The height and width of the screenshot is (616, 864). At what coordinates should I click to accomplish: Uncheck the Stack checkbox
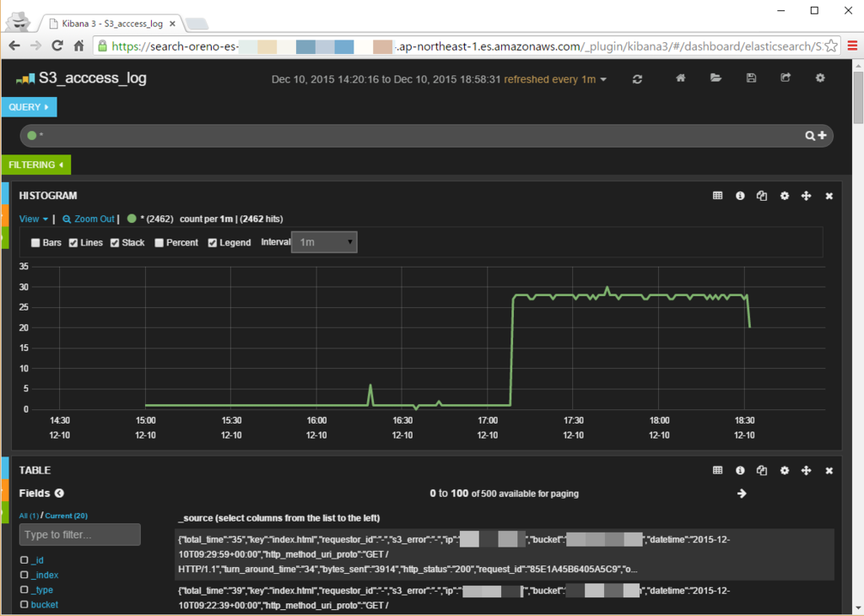tap(115, 243)
